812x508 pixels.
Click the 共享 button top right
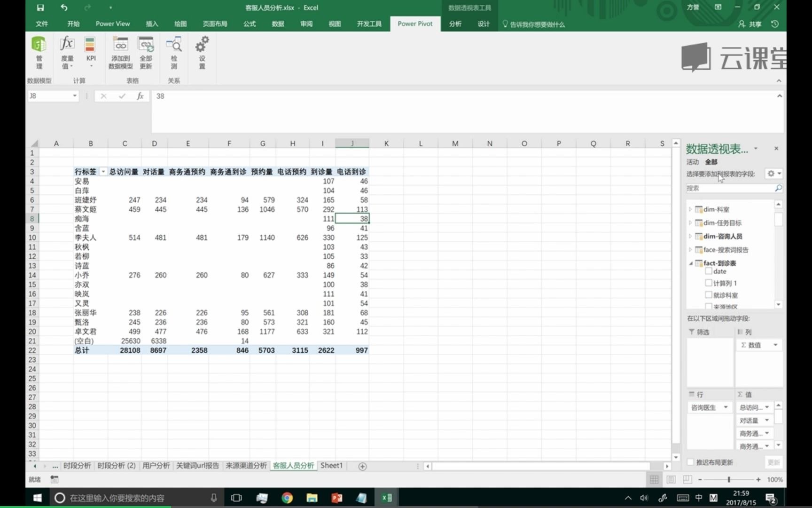(750, 24)
